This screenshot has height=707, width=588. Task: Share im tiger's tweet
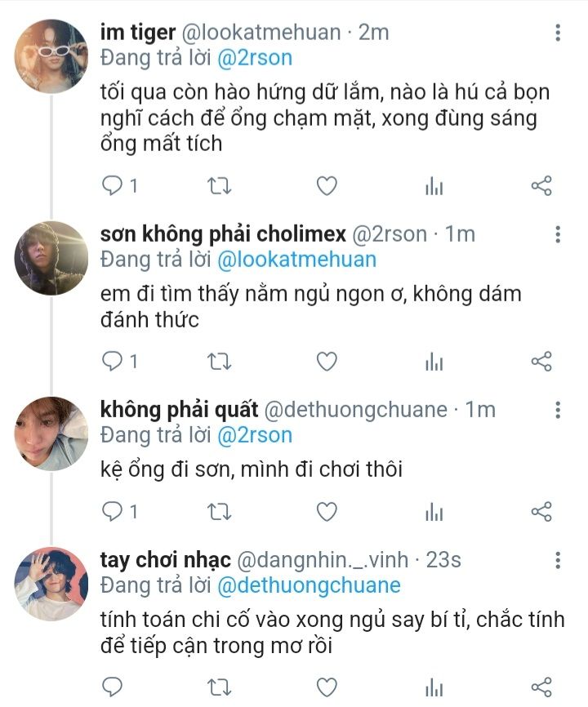pyautogui.click(x=541, y=186)
